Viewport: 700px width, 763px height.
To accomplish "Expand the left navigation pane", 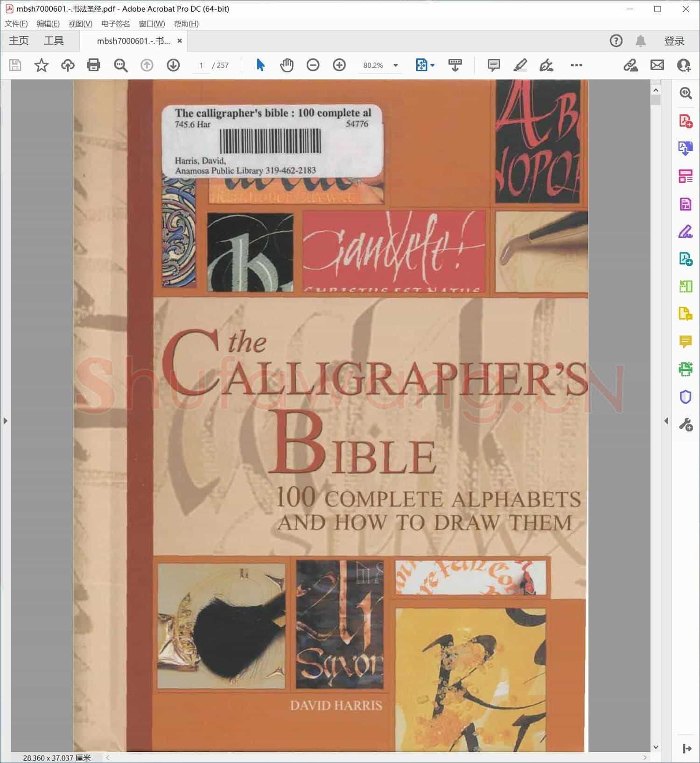I will (5, 421).
